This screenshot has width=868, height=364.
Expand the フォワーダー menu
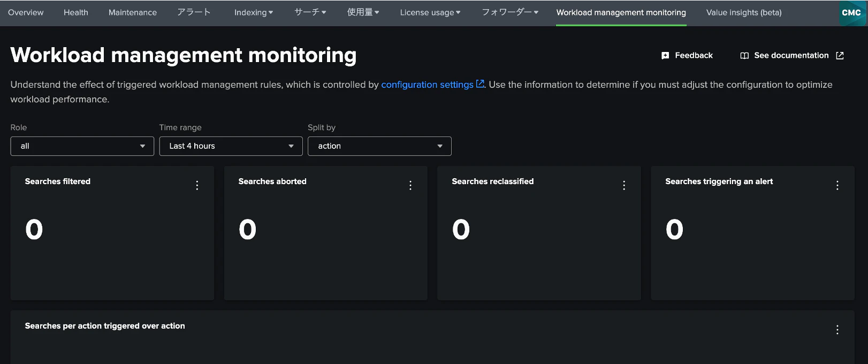tap(510, 12)
